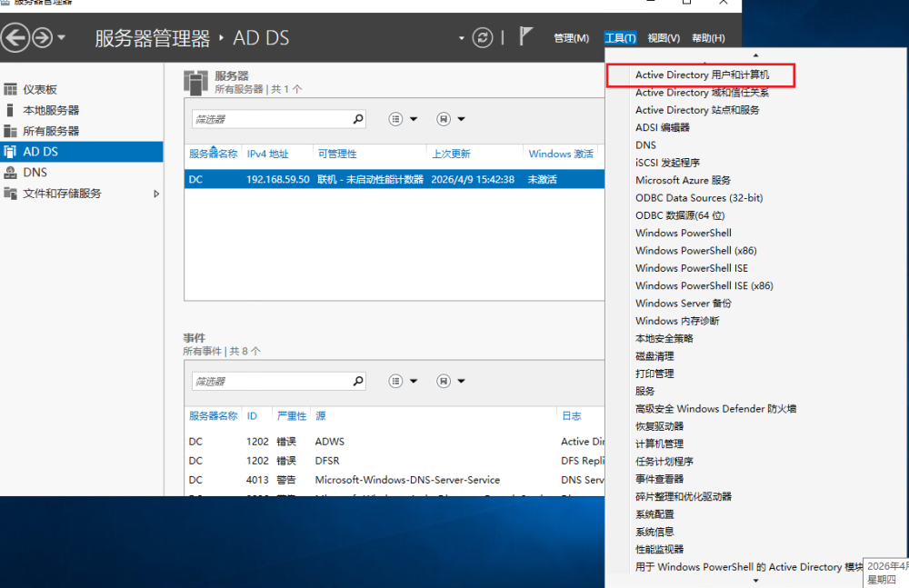The width and height of the screenshot is (909, 588).
Task: Choose Active Directory 用户和计算机 from tools menu
Action: pyautogui.click(x=702, y=75)
